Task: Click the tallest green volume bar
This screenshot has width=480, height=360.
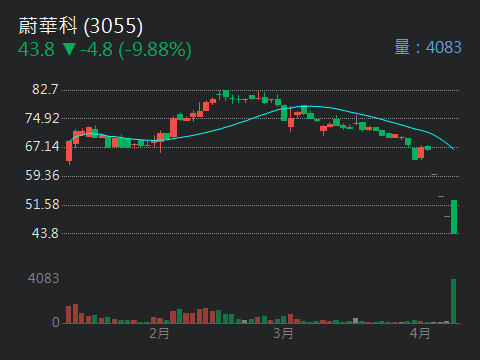Action: point(453,301)
